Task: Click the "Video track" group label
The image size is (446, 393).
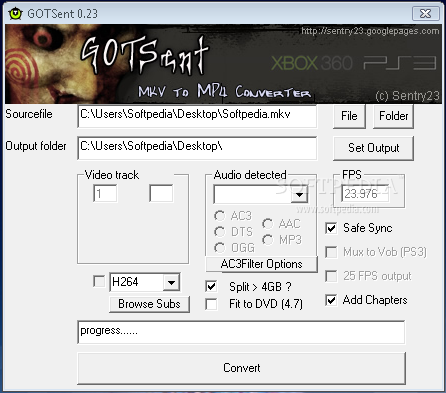Action: pyautogui.click(x=112, y=175)
